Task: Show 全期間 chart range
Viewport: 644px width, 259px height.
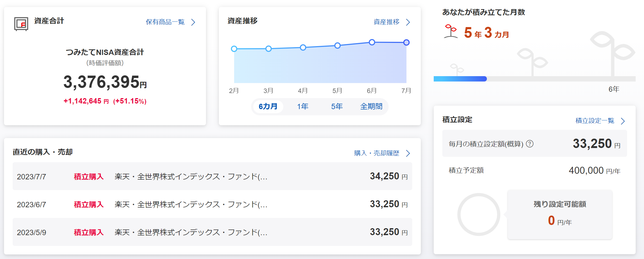Action: tap(371, 106)
